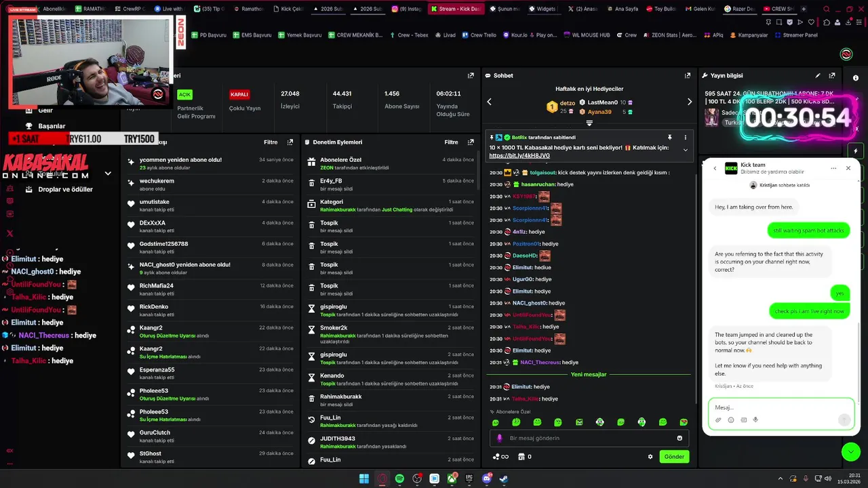
Task: Click the JUDITH3943 ban entry
Action: [x=389, y=443]
